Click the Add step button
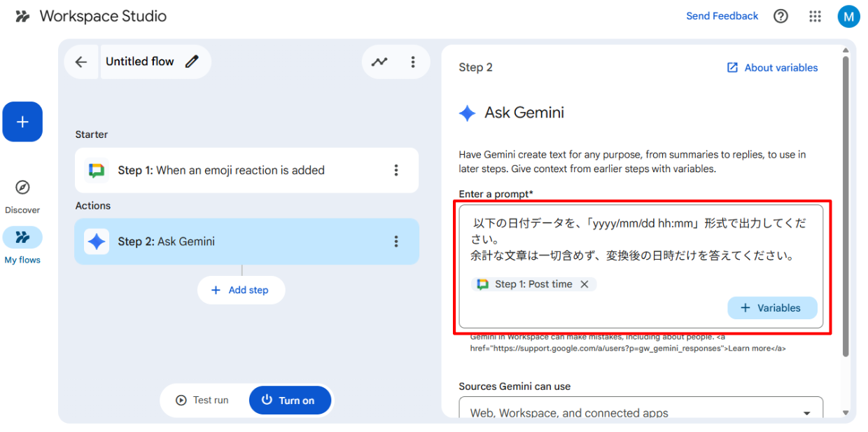 (x=241, y=290)
